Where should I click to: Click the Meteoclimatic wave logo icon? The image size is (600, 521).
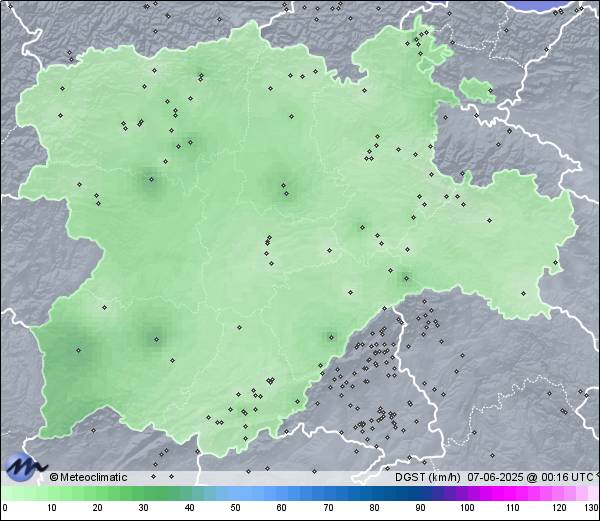point(25,467)
